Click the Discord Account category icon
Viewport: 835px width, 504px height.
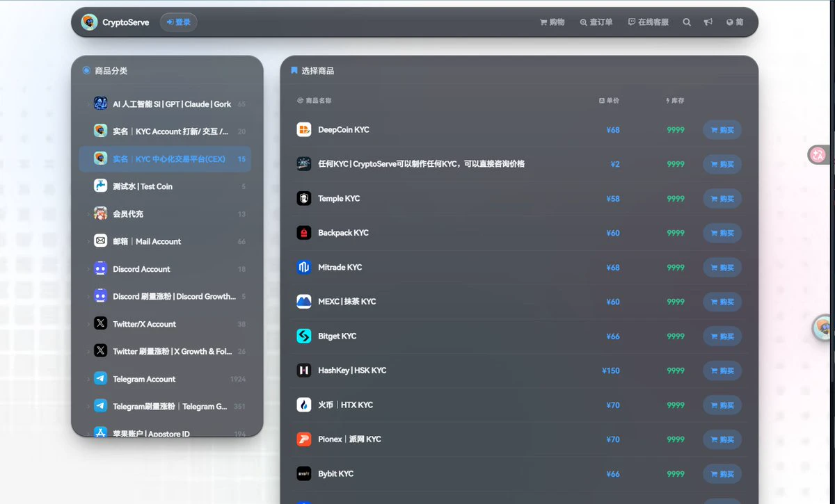(x=100, y=269)
